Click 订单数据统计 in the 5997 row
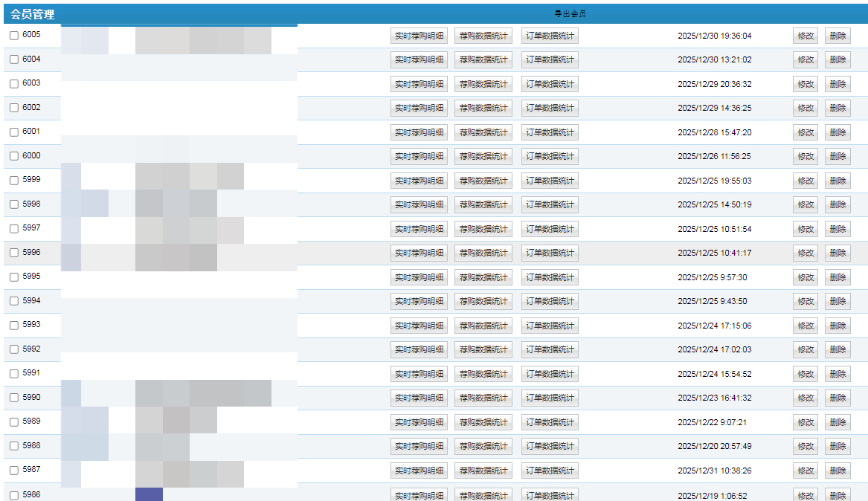 pos(550,229)
